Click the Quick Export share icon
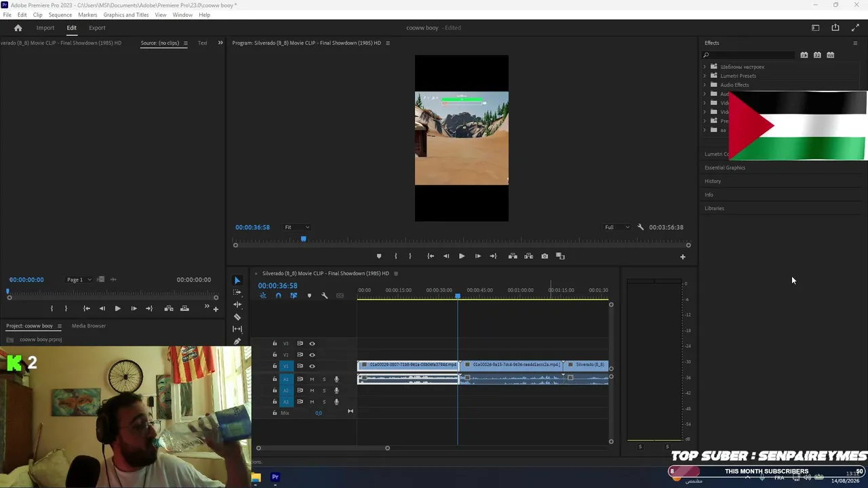The image size is (868, 488). [835, 28]
